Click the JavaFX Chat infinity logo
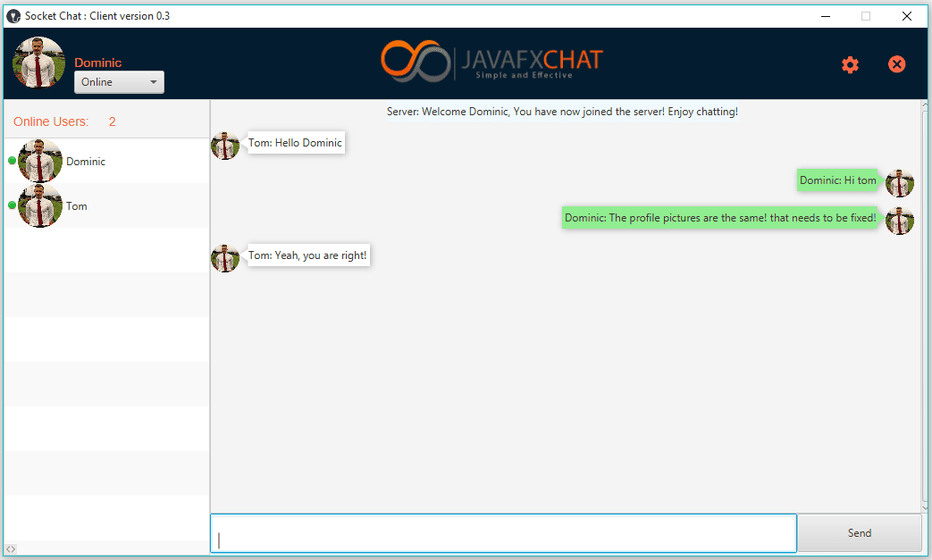 coord(416,61)
